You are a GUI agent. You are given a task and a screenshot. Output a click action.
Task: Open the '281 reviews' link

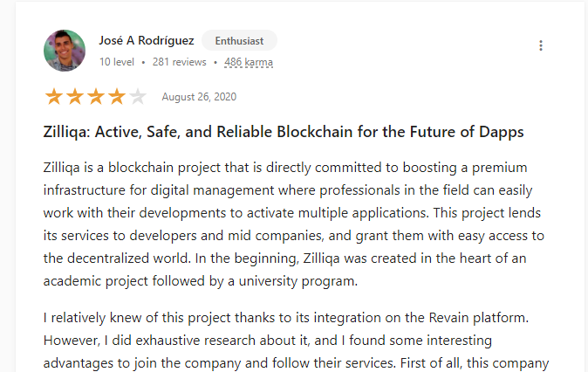pos(179,62)
